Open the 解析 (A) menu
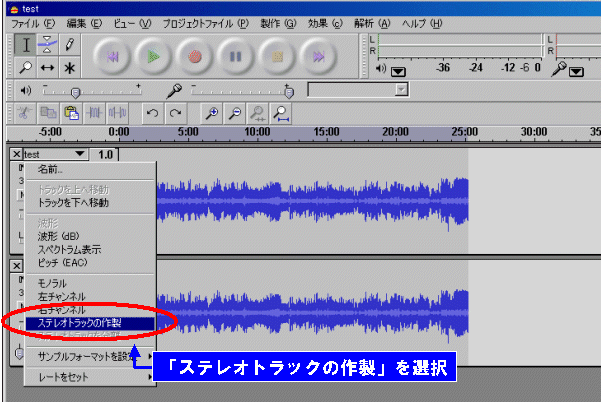601x402 pixels. point(372,24)
